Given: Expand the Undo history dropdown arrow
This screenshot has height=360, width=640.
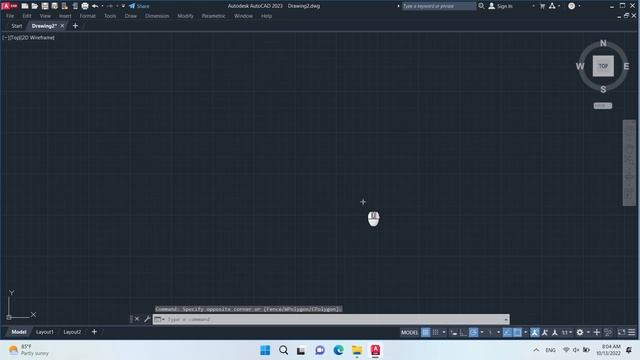Looking at the screenshot, I should (x=102, y=6).
